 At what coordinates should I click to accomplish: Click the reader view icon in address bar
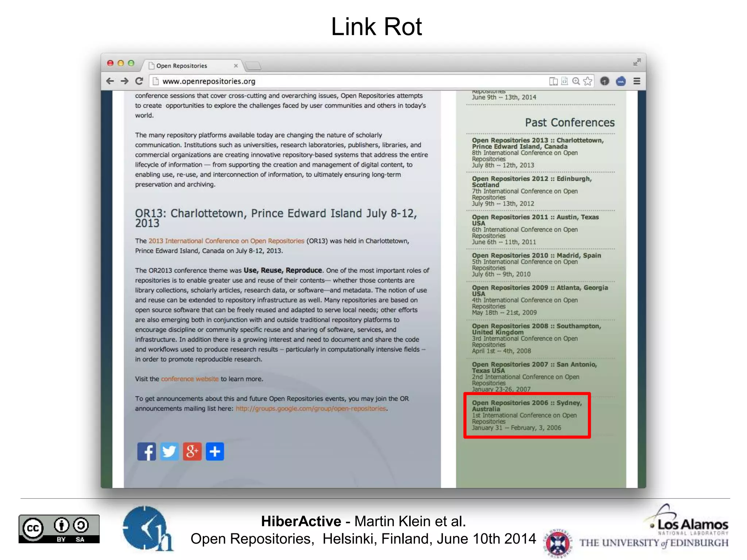(553, 81)
